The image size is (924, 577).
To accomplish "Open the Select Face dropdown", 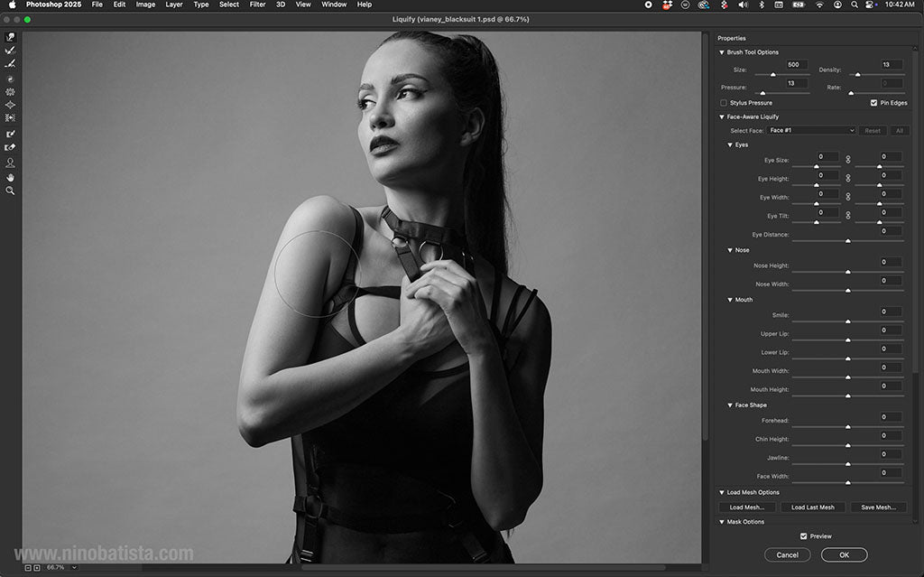I will 811,131.
